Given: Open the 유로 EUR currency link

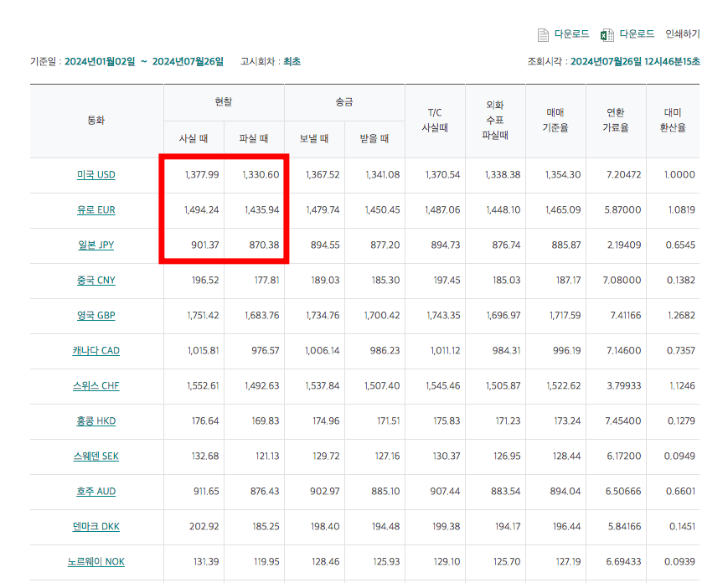Looking at the screenshot, I should tap(96, 210).
